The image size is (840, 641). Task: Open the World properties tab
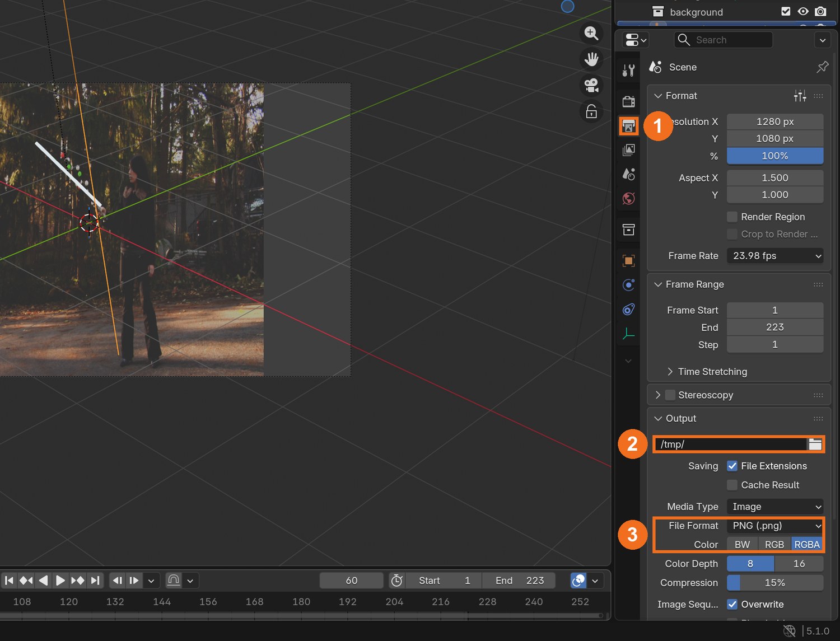tap(629, 198)
